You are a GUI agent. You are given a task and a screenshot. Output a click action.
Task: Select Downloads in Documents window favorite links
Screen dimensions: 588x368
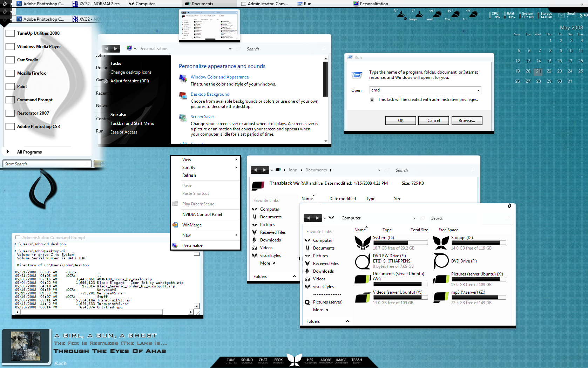pos(270,240)
